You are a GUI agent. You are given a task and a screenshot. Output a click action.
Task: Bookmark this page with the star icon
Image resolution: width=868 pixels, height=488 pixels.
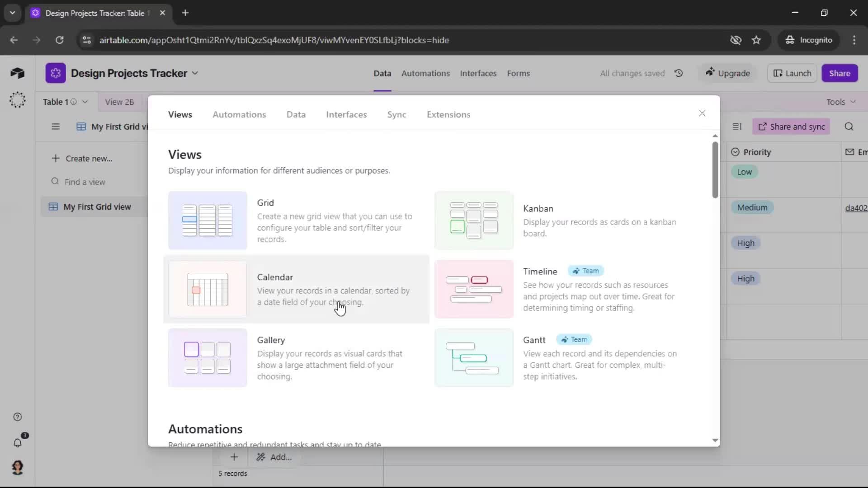coord(756,40)
